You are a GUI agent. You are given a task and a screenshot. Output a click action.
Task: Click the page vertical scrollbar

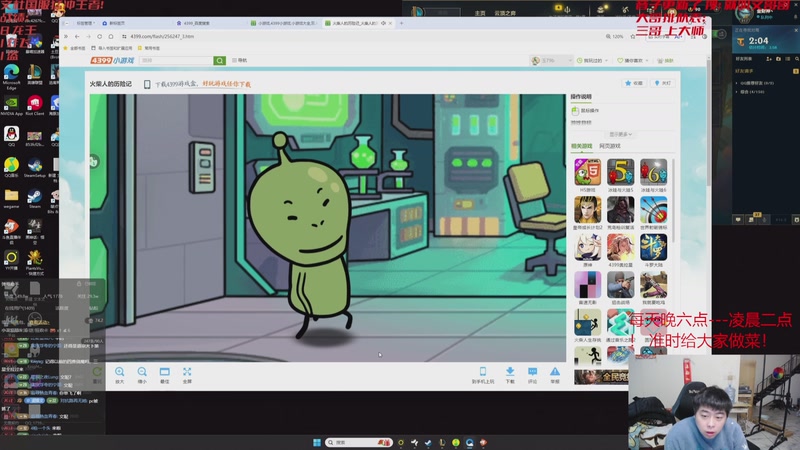point(708,122)
